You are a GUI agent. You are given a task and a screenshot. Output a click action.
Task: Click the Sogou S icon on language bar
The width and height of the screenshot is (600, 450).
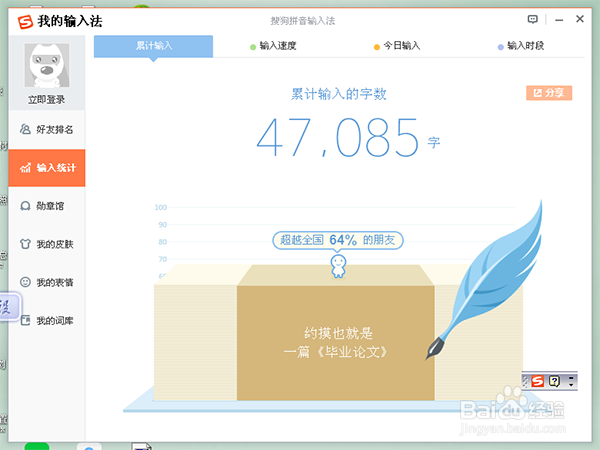tap(538, 381)
